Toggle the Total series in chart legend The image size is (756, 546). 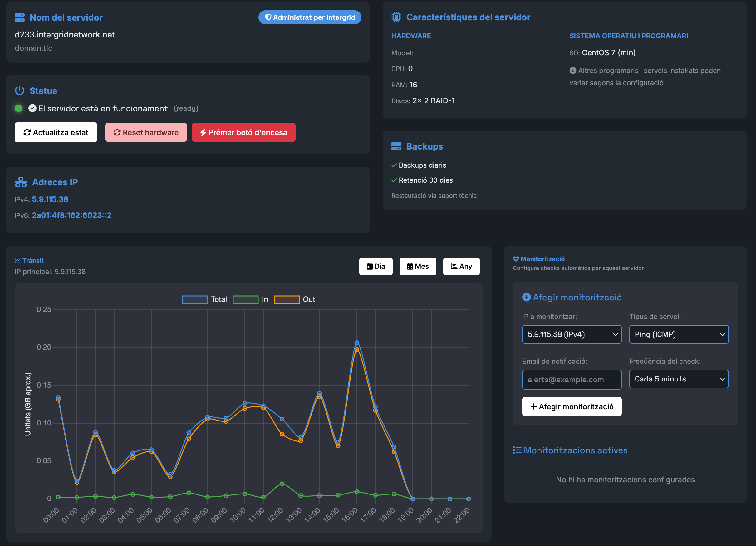click(x=204, y=299)
